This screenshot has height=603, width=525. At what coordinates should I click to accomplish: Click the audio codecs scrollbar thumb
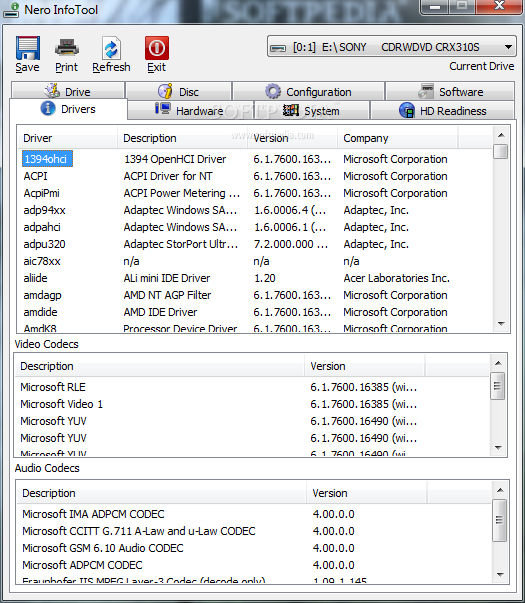coord(500,520)
